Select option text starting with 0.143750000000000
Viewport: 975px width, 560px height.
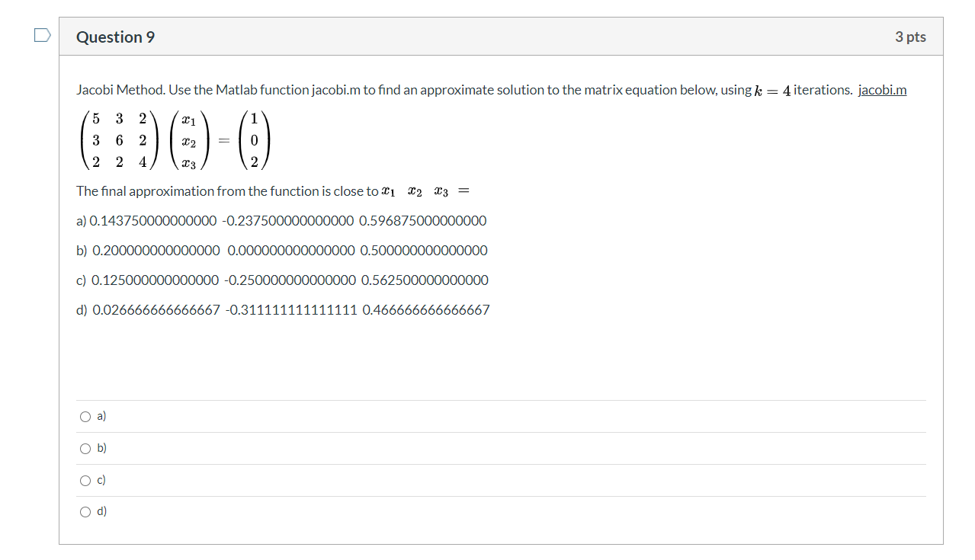click(x=281, y=220)
